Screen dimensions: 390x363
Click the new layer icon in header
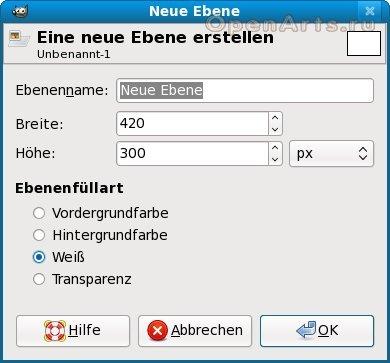(19, 39)
